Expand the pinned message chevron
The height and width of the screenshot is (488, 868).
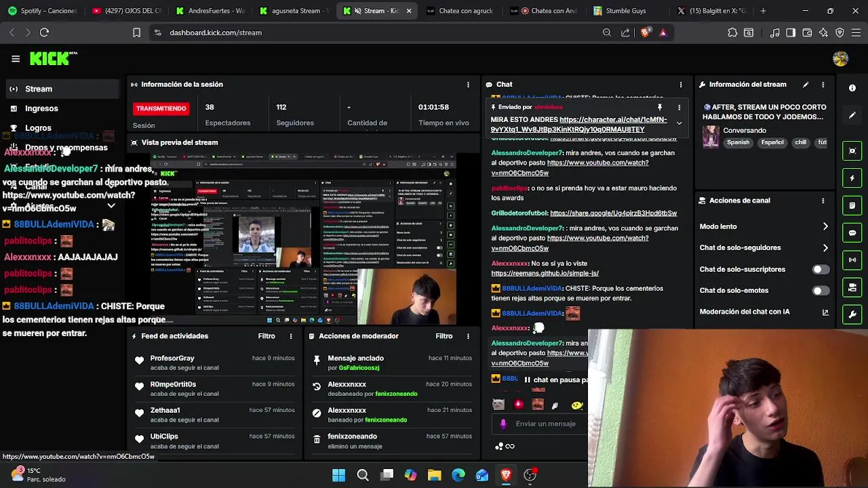coord(679,123)
